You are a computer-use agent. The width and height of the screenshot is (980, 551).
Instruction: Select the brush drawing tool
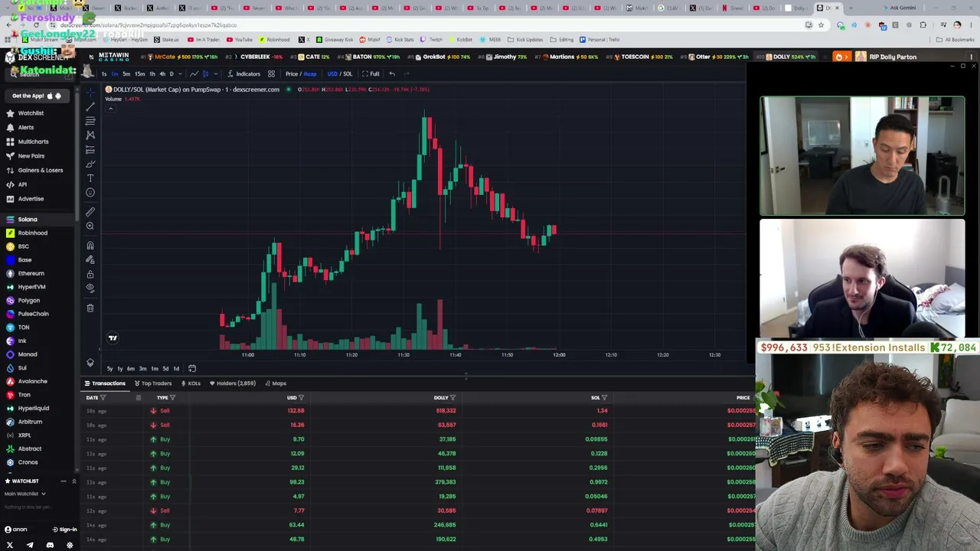click(90, 164)
